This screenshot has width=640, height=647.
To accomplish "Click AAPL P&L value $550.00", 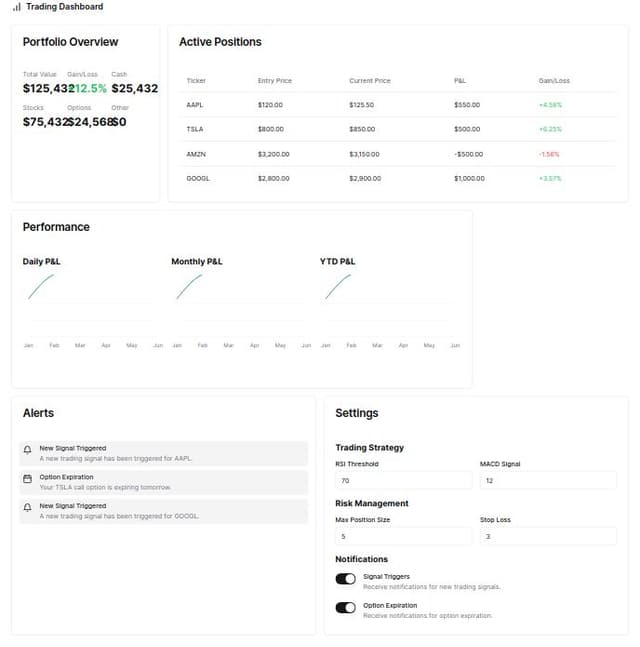I will click(467, 105).
